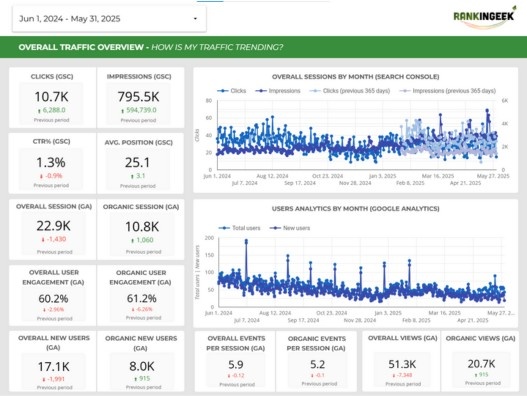Image resolution: width=527 pixels, height=396 pixels.
Task: Click Overall Events Per Session 5.9
Action: (236, 365)
